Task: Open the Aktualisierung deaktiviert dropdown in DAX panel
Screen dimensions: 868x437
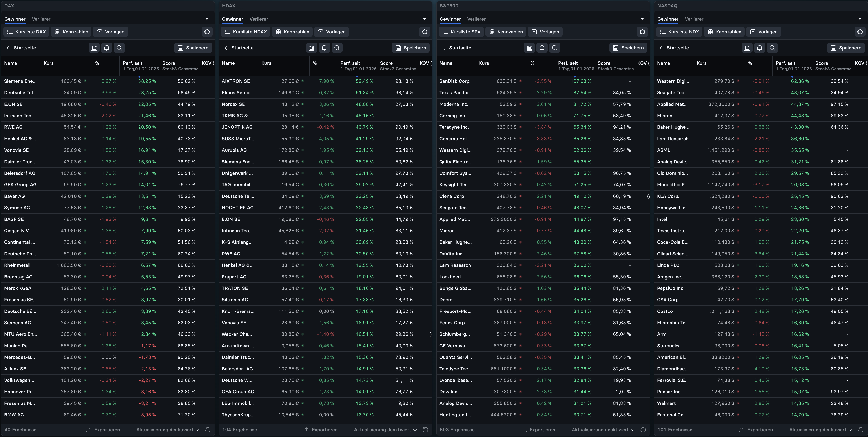Action: point(168,430)
